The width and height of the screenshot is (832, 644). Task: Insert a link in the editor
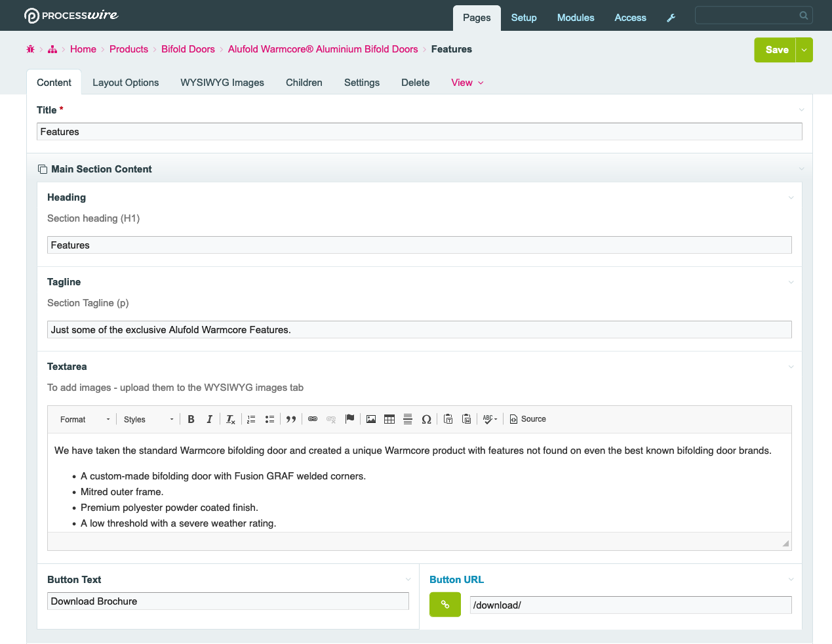tap(313, 419)
